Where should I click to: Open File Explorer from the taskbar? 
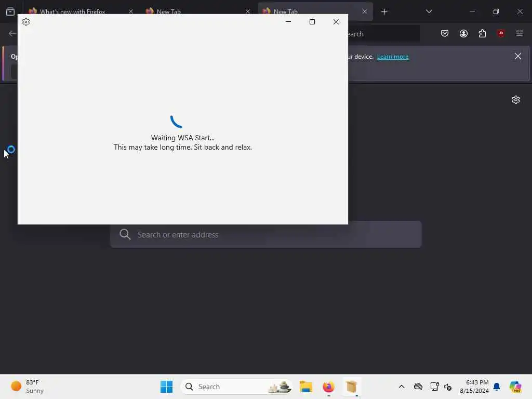coord(305,387)
